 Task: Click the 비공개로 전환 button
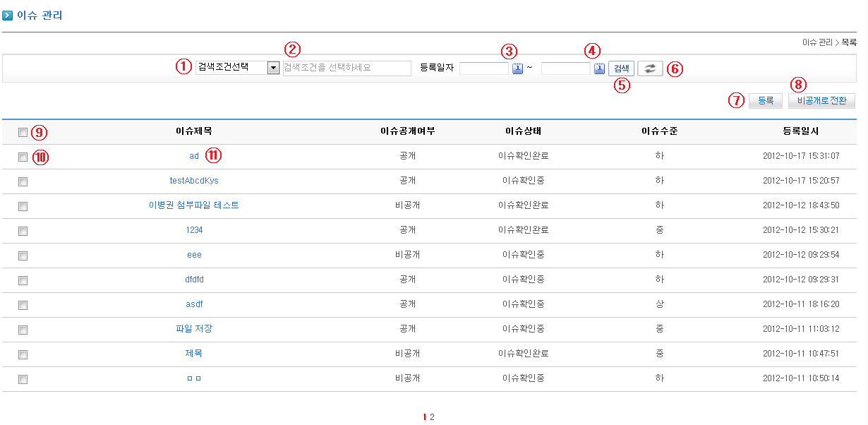point(821,101)
